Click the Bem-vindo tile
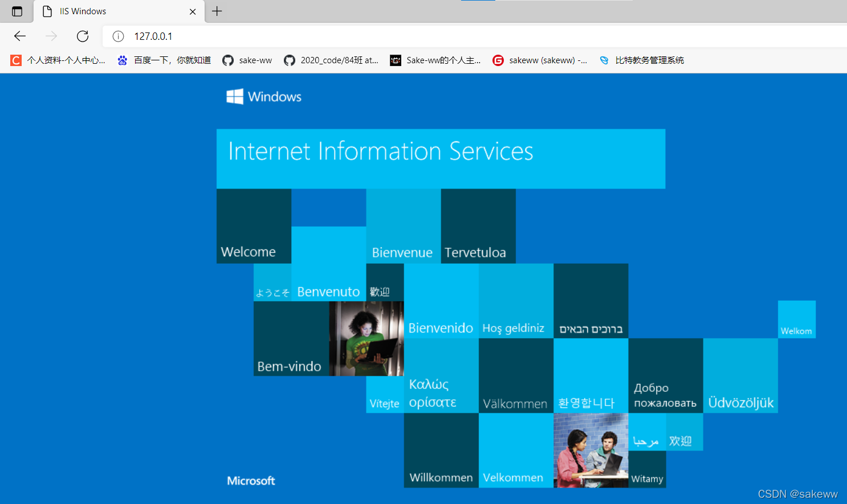This screenshot has height=504, width=847. click(x=291, y=339)
